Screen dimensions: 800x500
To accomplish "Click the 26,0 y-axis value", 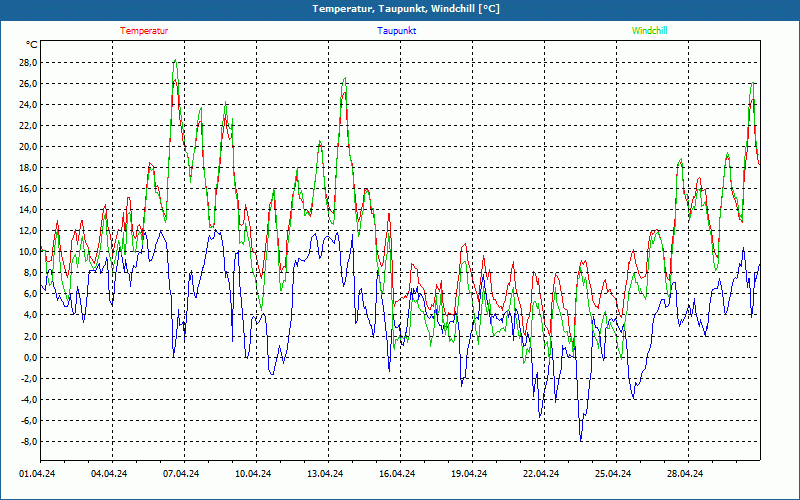I will point(28,84).
